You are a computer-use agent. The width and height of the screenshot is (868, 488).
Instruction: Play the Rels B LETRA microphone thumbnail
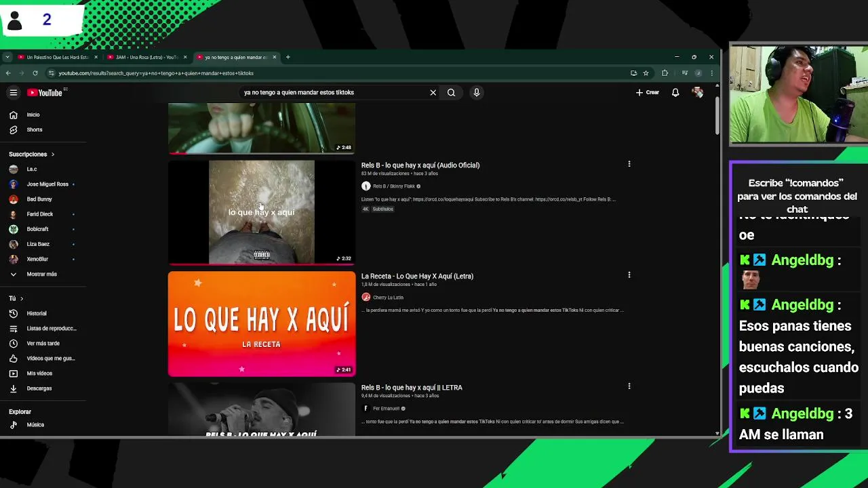pyautogui.click(x=262, y=409)
